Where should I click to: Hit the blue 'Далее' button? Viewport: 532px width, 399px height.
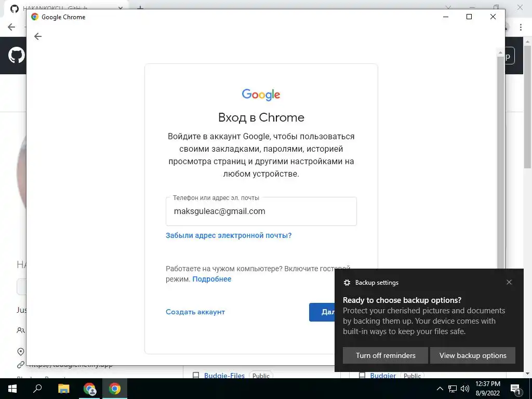coord(322,312)
